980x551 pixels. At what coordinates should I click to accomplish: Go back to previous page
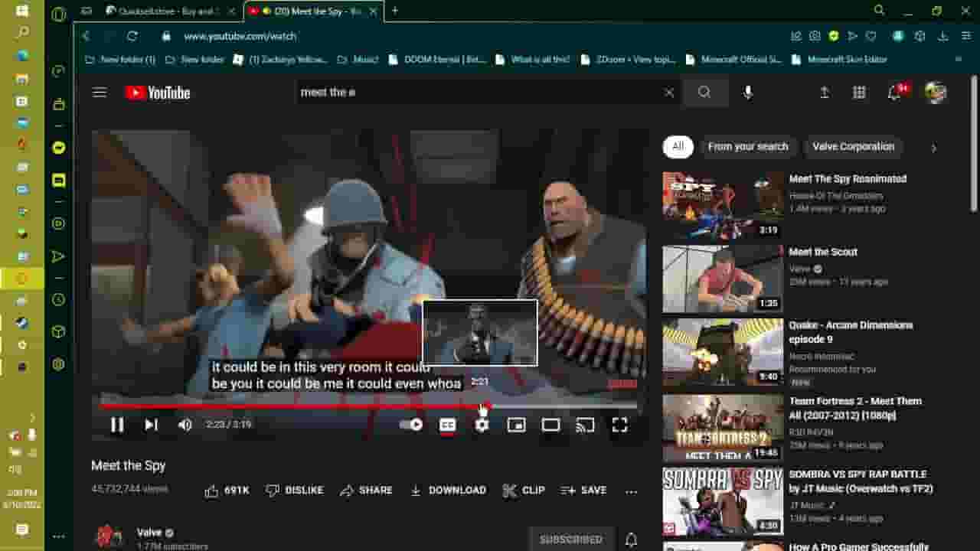pyautogui.click(x=86, y=36)
